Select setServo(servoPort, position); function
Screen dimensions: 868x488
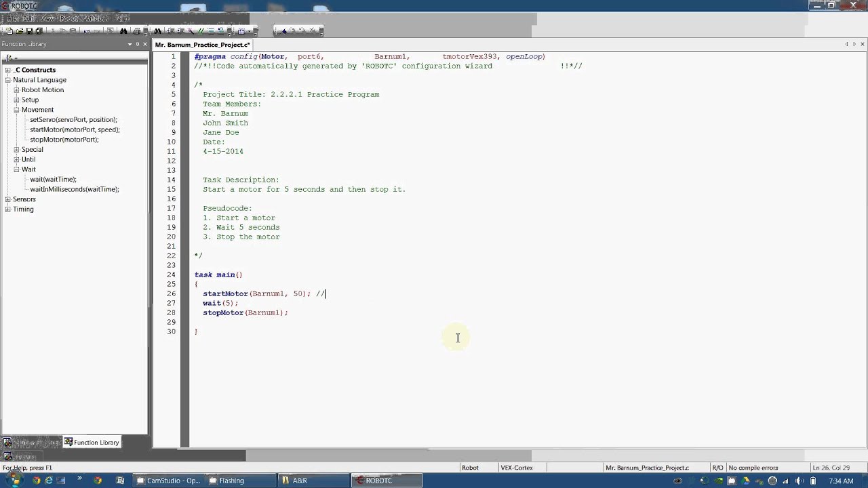click(73, 120)
